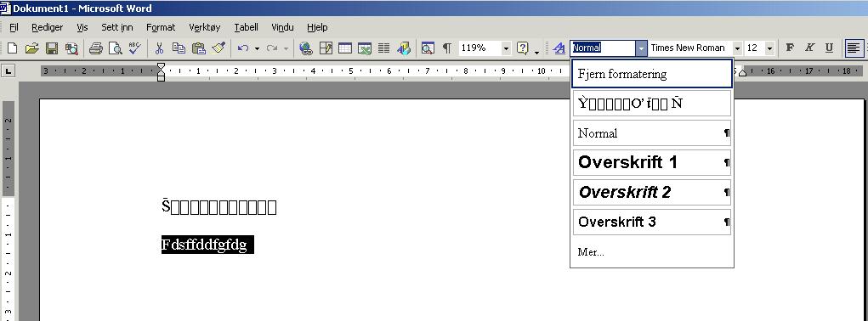Click the New blank document icon
Image resolution: width=868 pixels, height=321 pixels.
(12, 48)
